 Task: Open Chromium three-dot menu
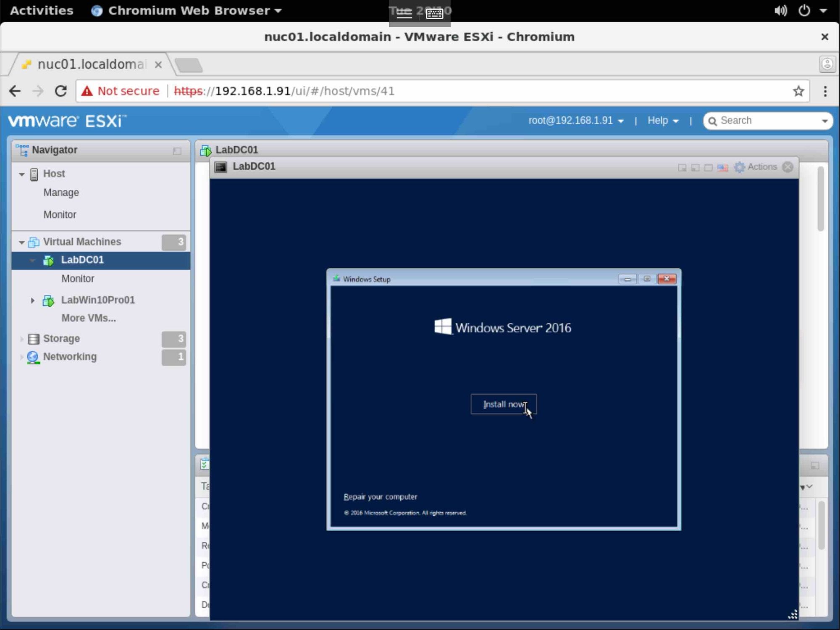point(825,91)
